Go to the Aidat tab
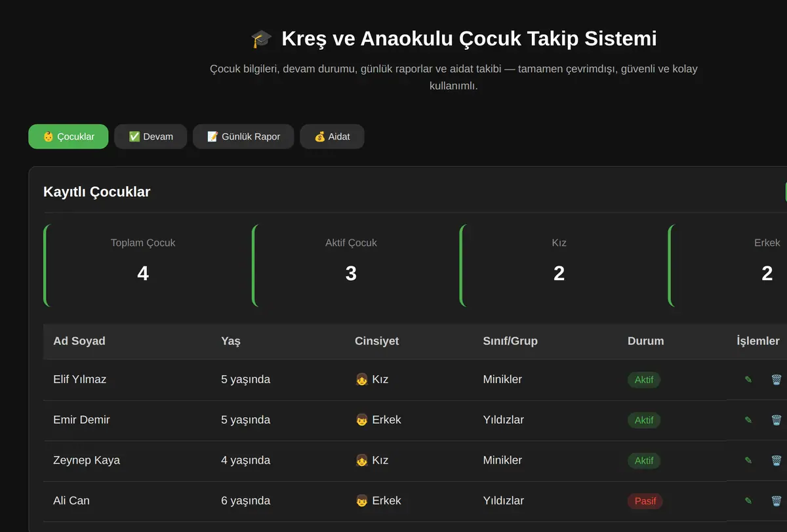The width and height of the screenshot is (787, 532). pyautogui.click(x=332, y=136)
